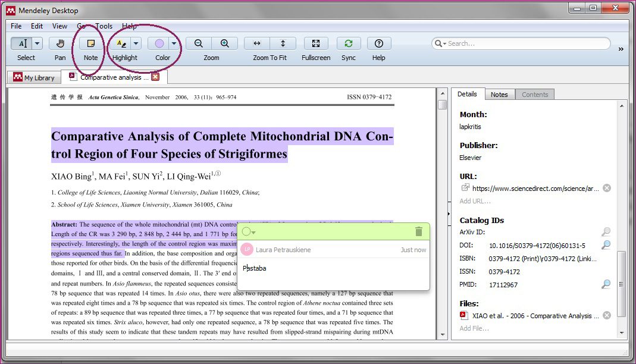The height and width of the screenshot is (364, 636).
Task: Open the Highlight options dropdown arrow
Action: coord(136,43)
